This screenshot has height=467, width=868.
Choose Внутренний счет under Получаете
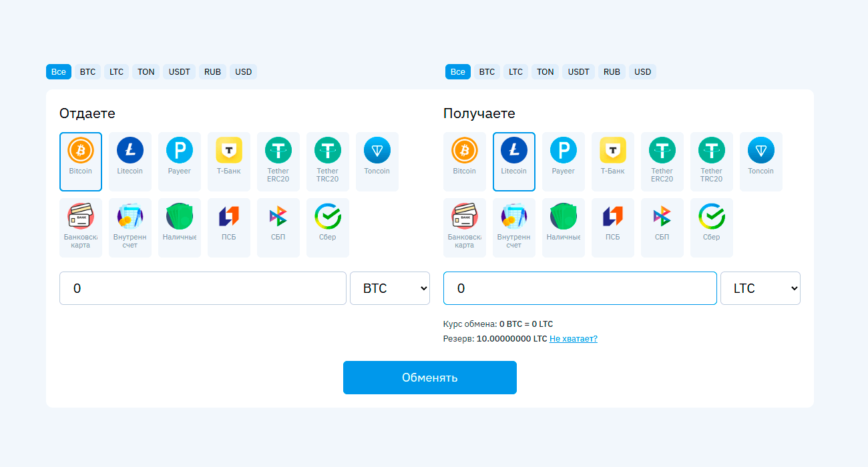tap(514, 228)
